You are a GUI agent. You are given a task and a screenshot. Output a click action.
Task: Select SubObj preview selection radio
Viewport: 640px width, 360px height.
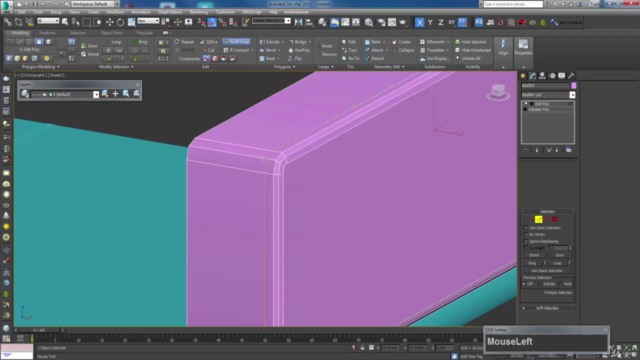pos(540,284)
